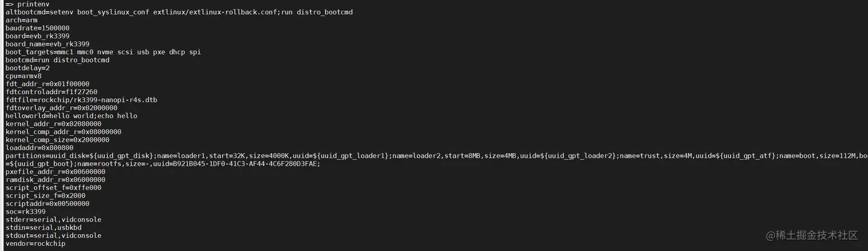This screenshot has height=251, width=868.
Task: Click the fdtfile rk3399-nanopi-r4s.dtb line
Action: click(x=82, y=100)
